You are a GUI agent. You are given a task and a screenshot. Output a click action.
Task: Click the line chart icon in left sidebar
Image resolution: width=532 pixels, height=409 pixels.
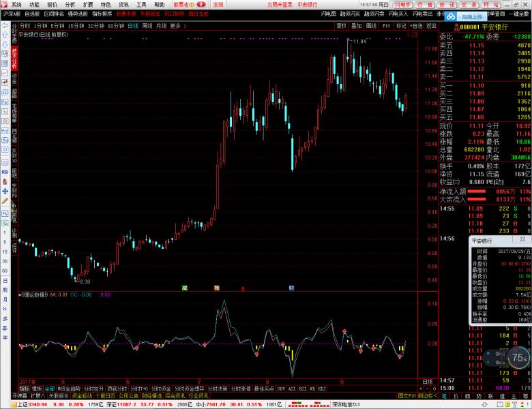(5, 73)
